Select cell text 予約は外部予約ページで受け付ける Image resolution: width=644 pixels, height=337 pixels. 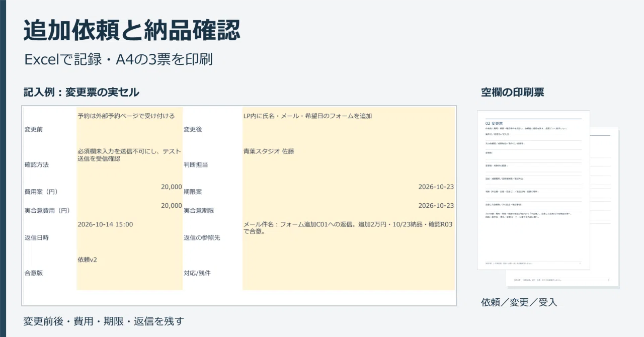[x=126, y=116]
